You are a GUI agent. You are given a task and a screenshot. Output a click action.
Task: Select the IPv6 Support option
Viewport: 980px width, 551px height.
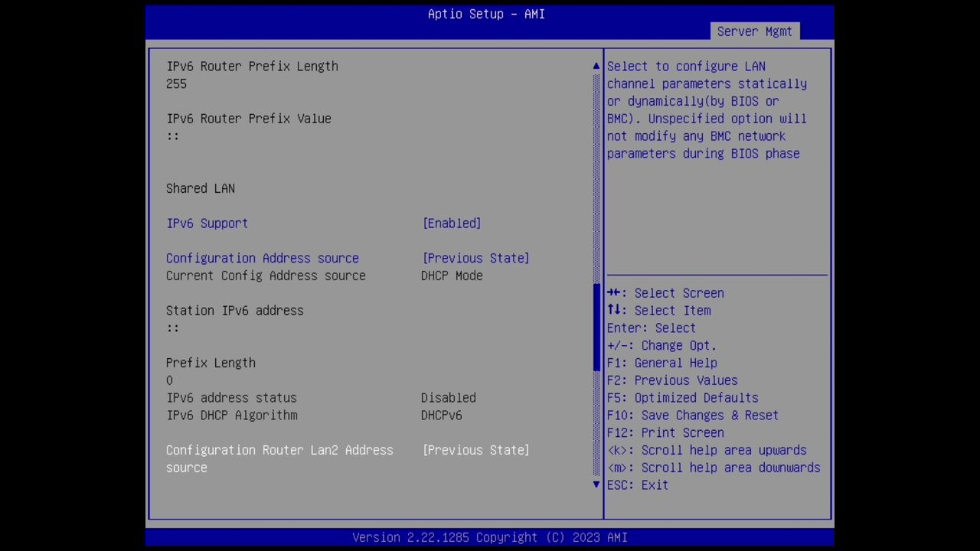(207, 223)
